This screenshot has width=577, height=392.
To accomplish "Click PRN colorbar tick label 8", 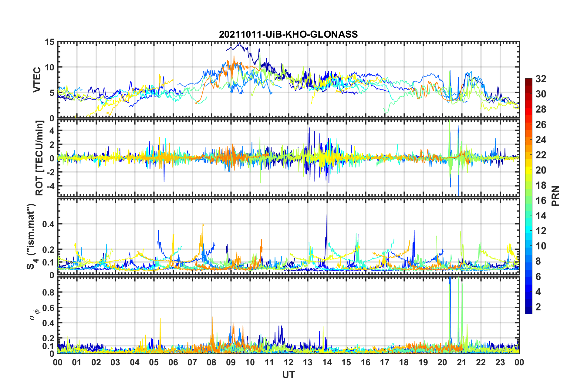I will pyautogui.click(x=538, y=261).
